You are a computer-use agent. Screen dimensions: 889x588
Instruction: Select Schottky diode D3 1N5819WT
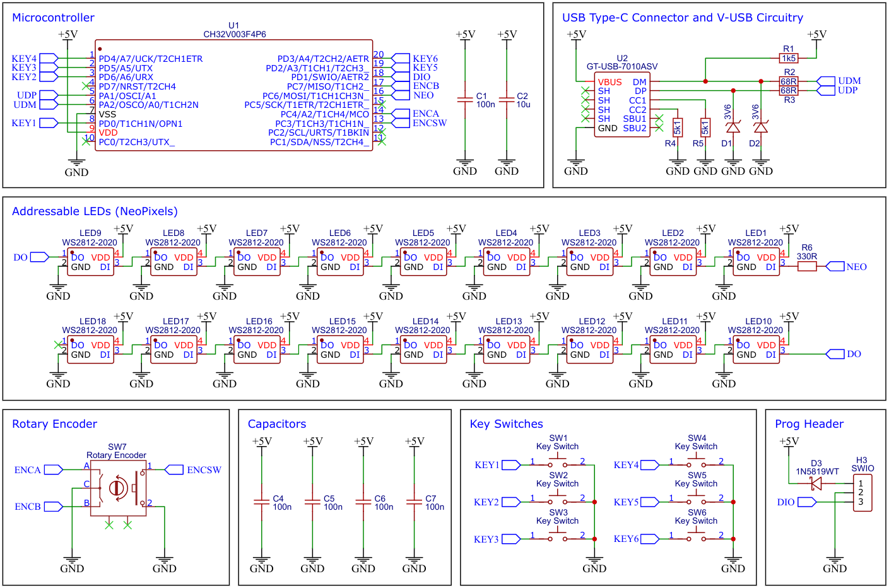[x=816, y=484]
